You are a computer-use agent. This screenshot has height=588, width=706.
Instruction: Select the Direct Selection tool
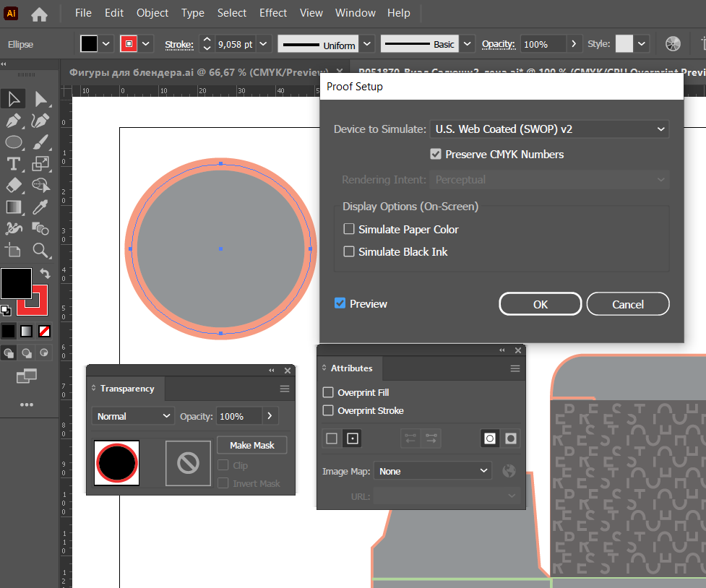[41, 99]
